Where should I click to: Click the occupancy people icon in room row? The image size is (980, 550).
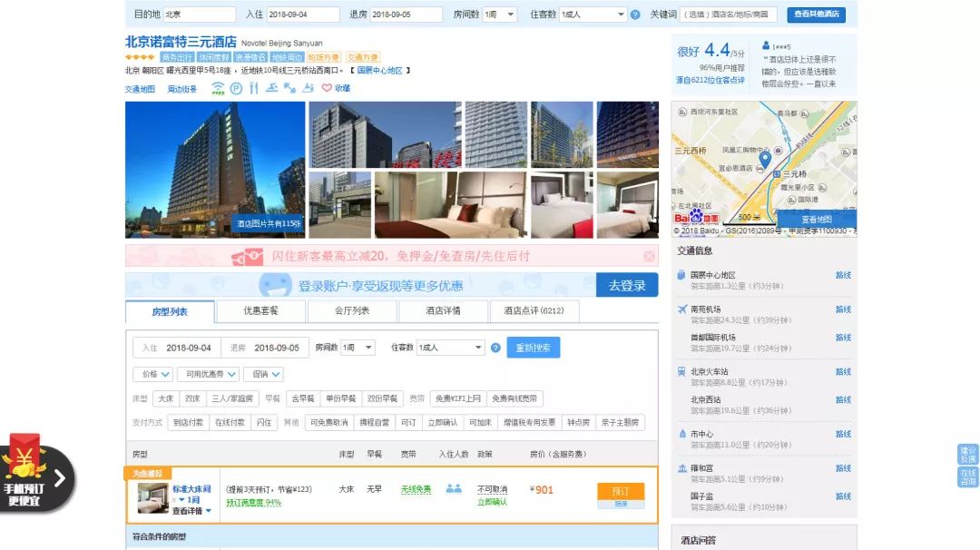[x=454, y=489]
